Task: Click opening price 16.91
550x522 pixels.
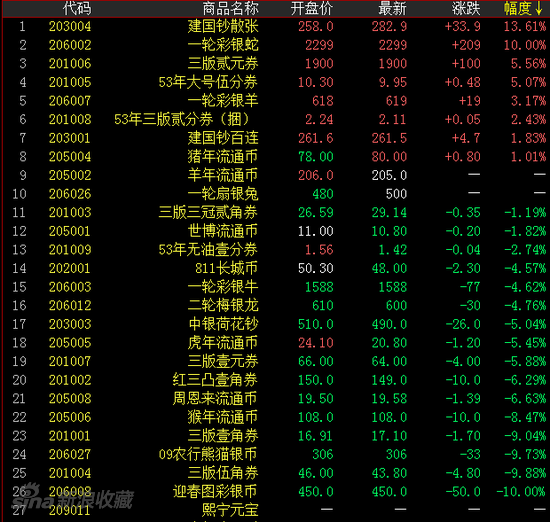Action: [316, 436]
